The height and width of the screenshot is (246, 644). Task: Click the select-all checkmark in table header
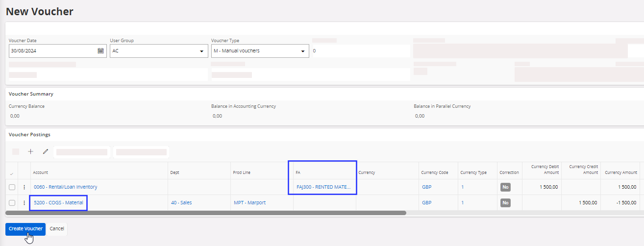point(12,173)
